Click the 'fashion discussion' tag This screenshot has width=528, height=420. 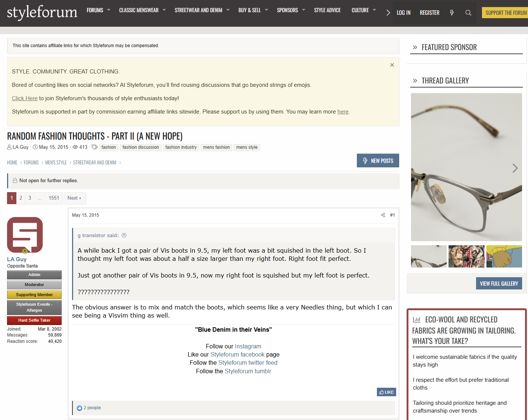tap(141, 147)
